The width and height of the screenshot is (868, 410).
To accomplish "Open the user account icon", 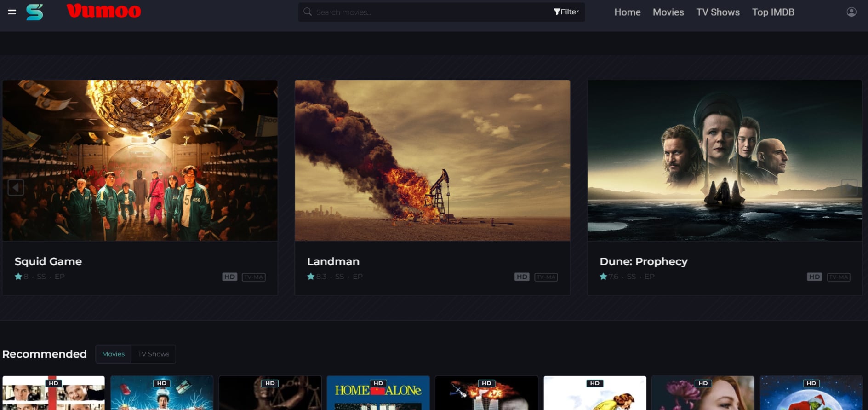I will (851, 12).
